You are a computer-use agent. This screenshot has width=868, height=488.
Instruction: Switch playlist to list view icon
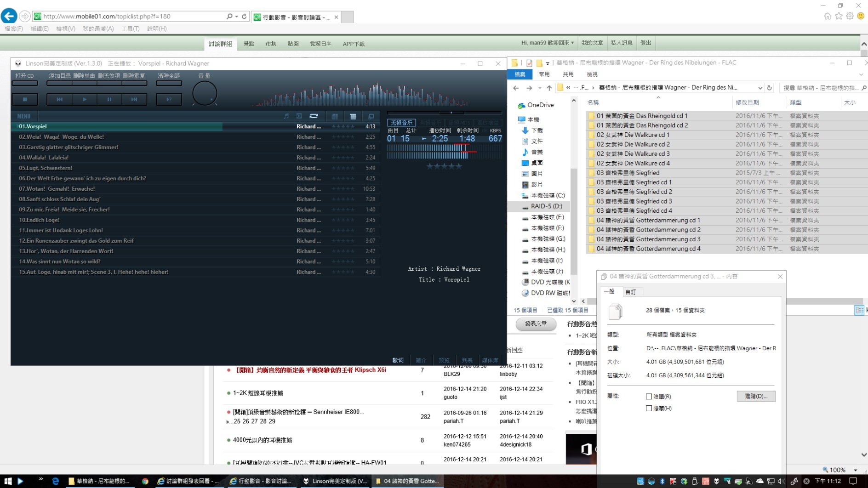353,116
